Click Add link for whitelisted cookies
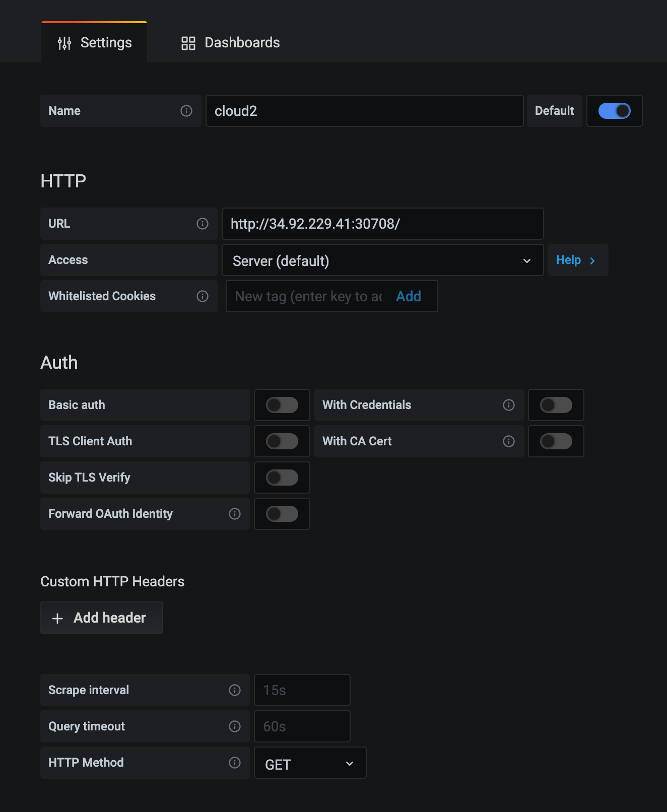Image resolution: width=667 pixels, height=812 pixels. tap(408, 296)
